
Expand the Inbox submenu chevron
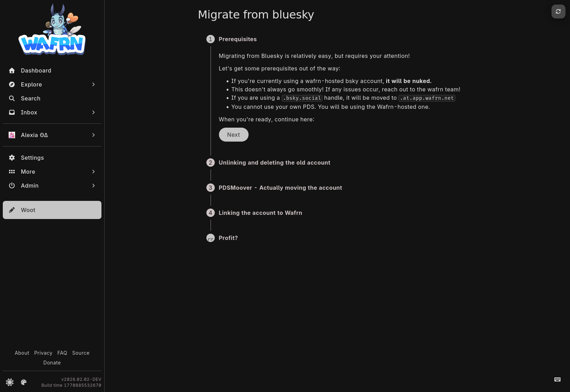[93, 112]
